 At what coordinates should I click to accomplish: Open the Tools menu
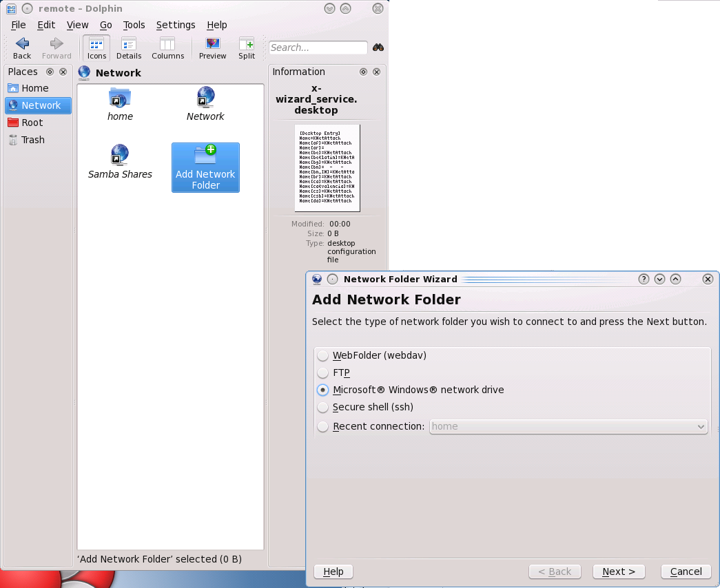tap(134, 25)
